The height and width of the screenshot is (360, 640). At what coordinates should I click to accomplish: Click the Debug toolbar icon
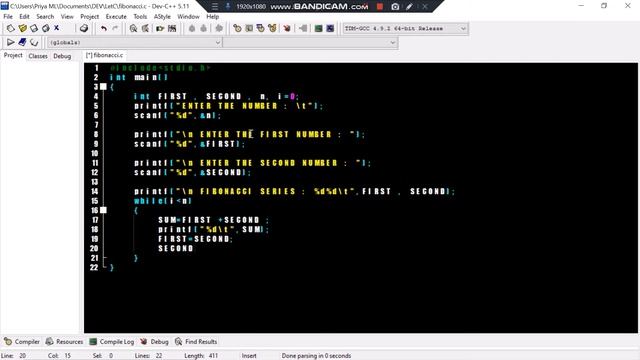287,28
